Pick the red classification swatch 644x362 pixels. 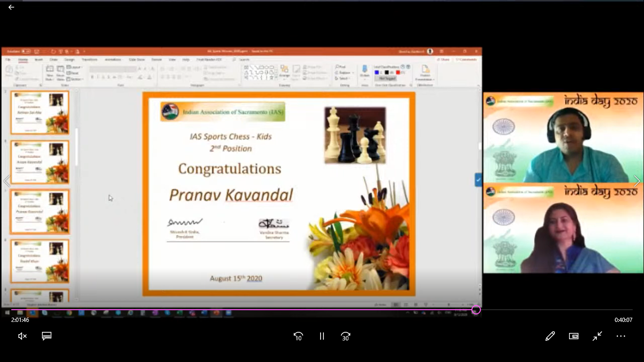pos(397,73)
